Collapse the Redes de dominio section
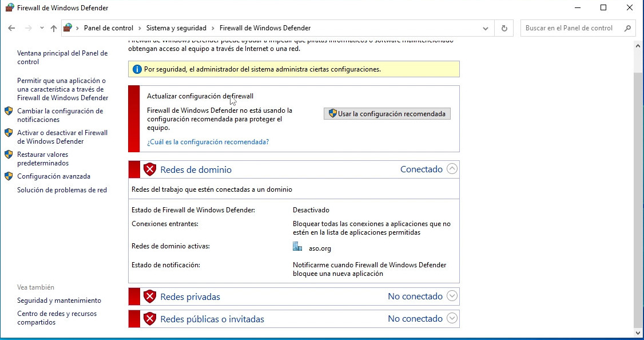644x340 pixels. [x=452, y=169]
